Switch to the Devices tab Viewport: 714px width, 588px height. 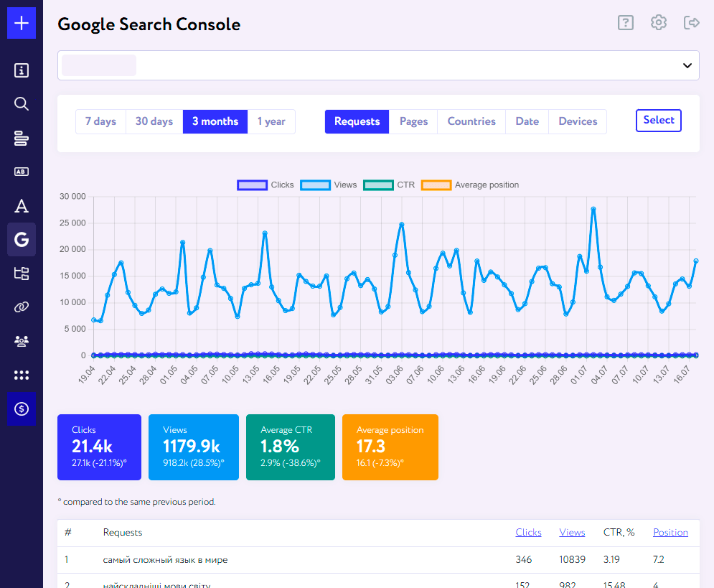[x=578, y=121]
